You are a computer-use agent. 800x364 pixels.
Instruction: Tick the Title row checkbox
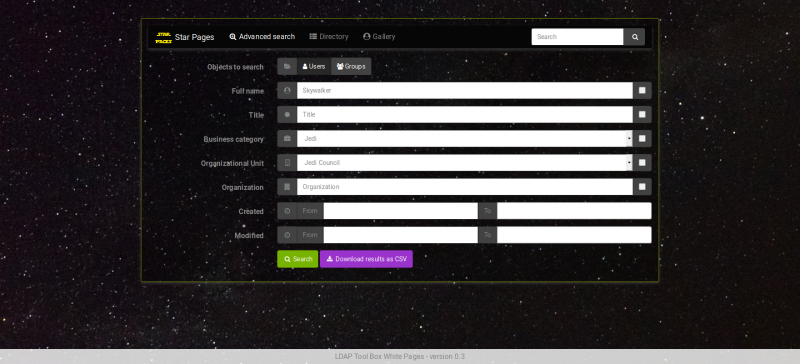642,114
